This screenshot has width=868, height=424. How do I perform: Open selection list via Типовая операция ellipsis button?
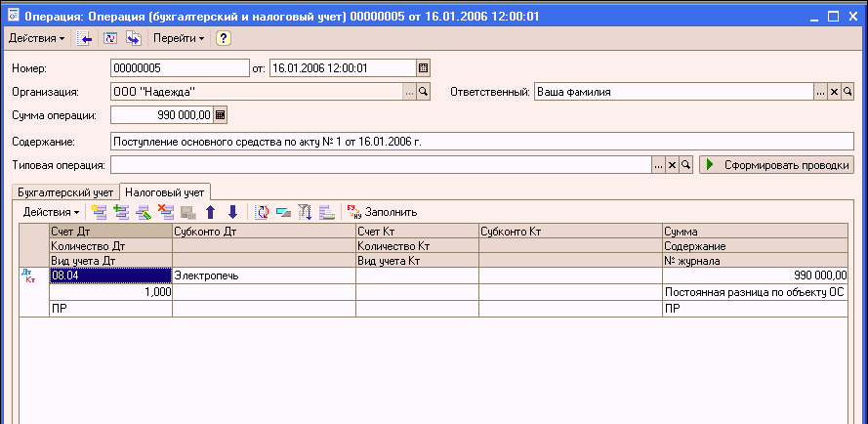point(658,165)
